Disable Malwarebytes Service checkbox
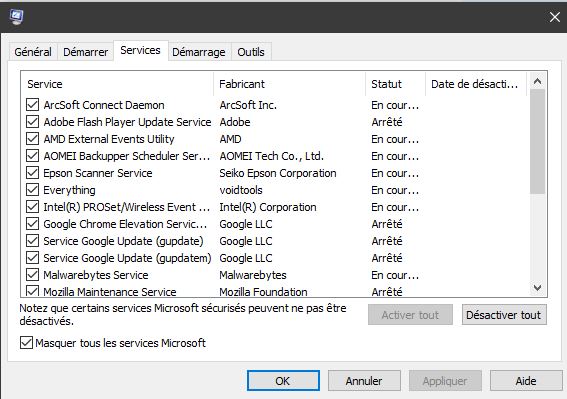Image resolution: width=567 pixels, height=399 pixels. [x=33, y=275]
